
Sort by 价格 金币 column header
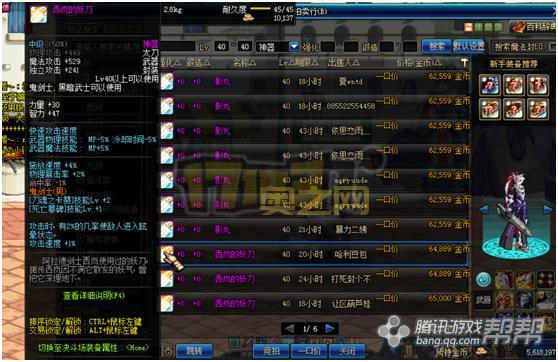[419, 63]
